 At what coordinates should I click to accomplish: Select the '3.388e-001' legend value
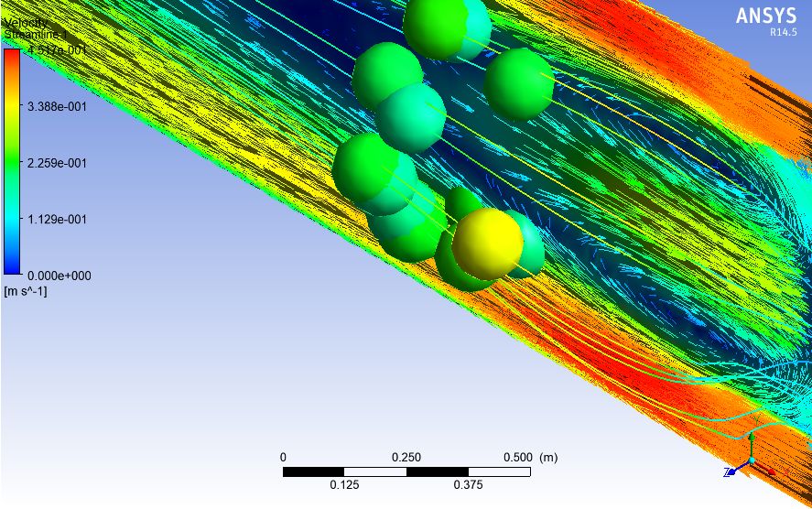click(57, 107)
